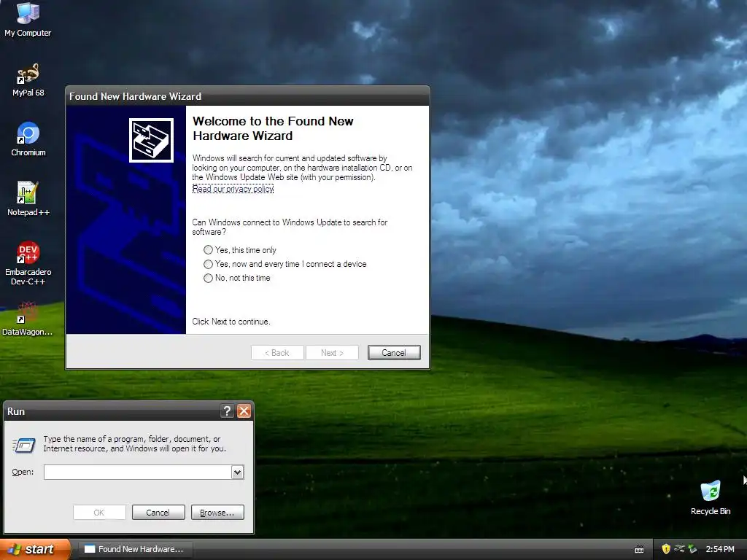Close the Run dialog with X
Image resolution: width=747 pixels, height=560 pixels.
244,411
